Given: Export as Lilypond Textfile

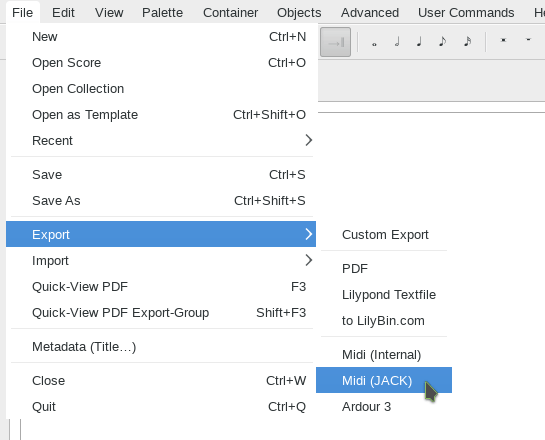Looking at the screenshot, I should click(x=384, y=295).
